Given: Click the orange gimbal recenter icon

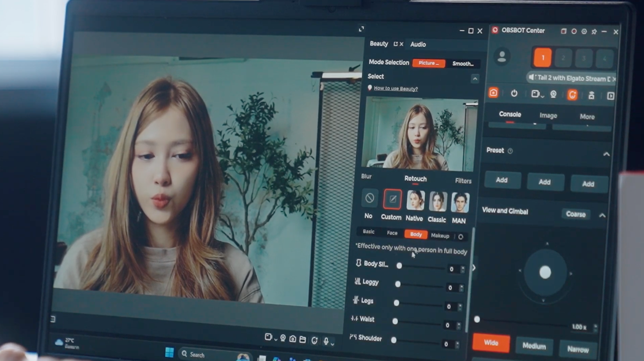Looking at the screenshot, I should 572,94.
